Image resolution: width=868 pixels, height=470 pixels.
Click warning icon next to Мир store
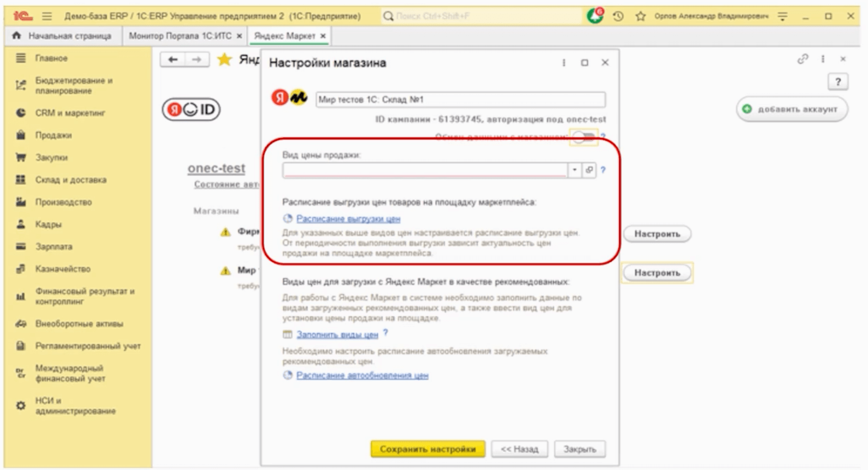pos(226,271)
